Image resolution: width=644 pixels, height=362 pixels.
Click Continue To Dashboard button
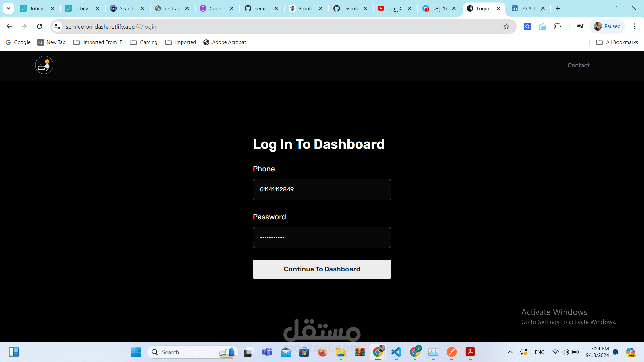click(322, 269)
